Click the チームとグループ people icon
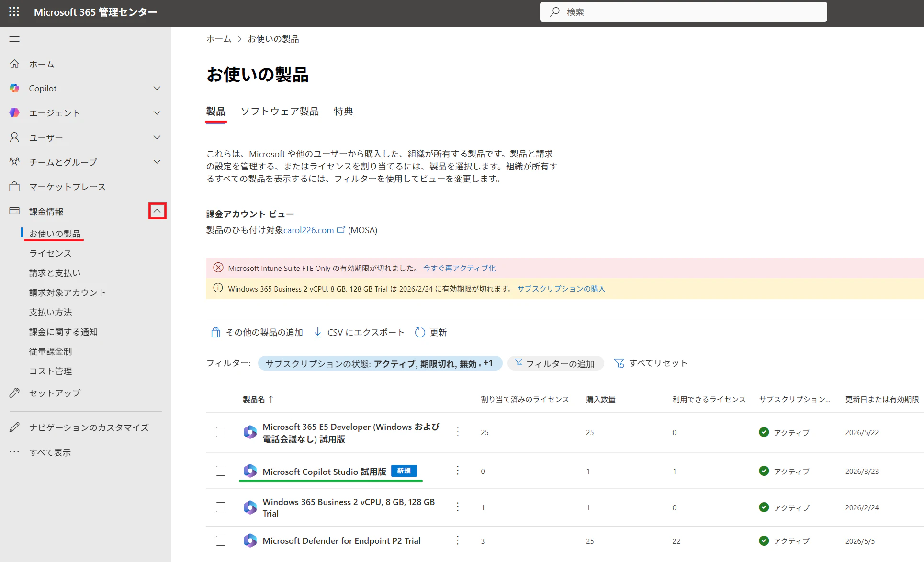The image size is (924, 562). point(14,162)
